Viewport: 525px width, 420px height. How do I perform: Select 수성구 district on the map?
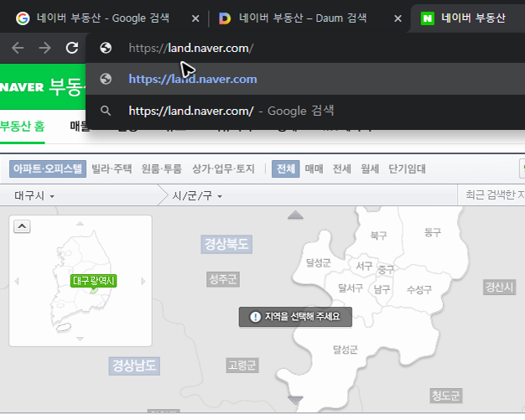[419, 289]
